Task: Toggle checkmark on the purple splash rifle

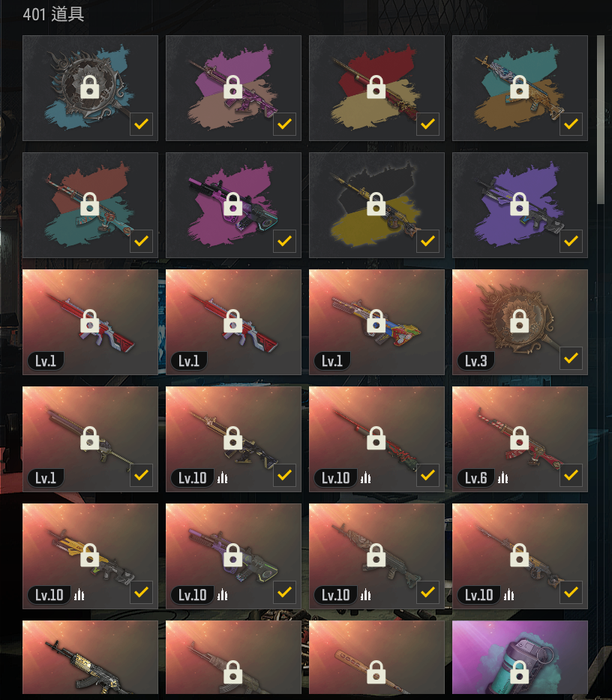Action: [571, 241]
